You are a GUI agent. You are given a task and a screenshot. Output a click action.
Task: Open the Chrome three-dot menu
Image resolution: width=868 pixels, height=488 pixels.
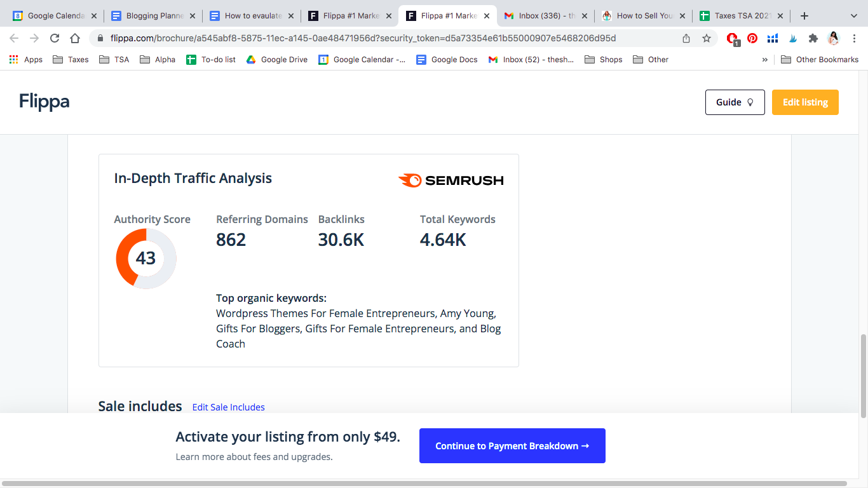click(x=853, y=38)
